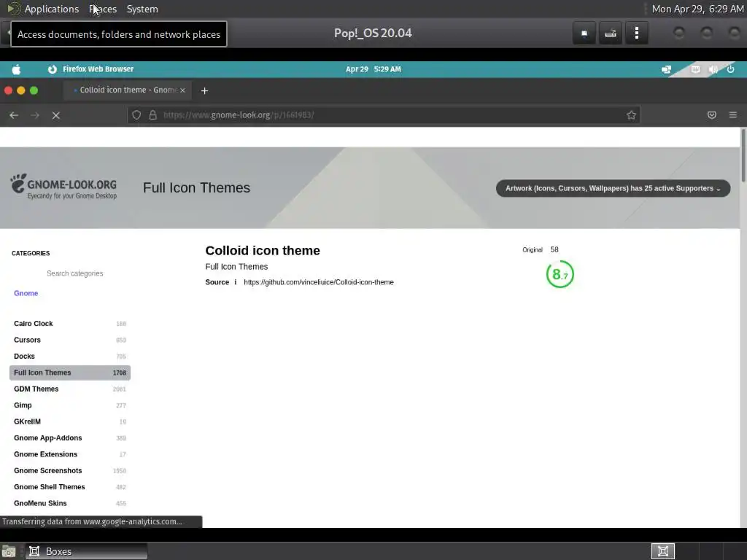Viewport: 747px width, 560px height.
Task: Click the Firefox icon in guest top bar
Action: [52, 69]
